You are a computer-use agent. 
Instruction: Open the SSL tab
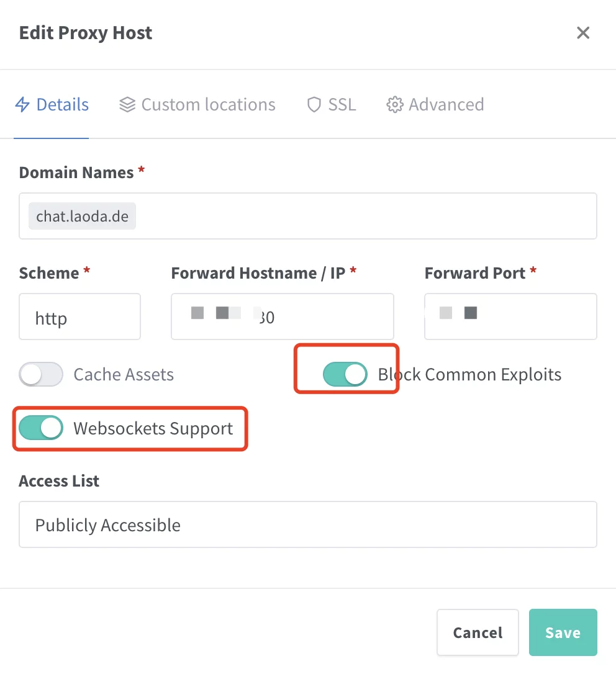[x=342, y=105]
